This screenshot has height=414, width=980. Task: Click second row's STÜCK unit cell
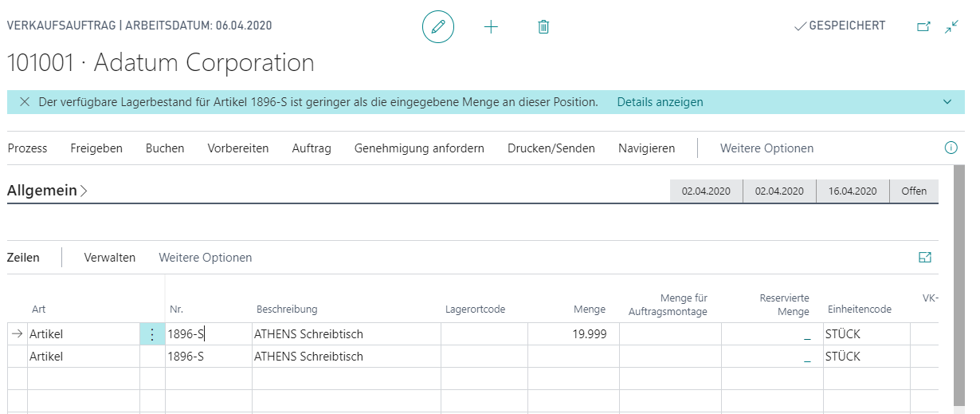[x=867, y=357]
